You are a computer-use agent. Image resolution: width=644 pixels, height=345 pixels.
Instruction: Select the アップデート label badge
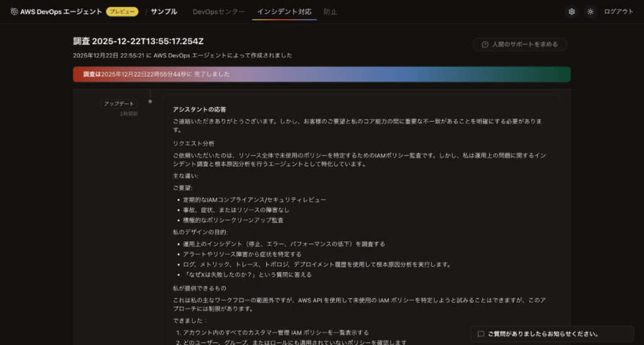pos(119,104)
